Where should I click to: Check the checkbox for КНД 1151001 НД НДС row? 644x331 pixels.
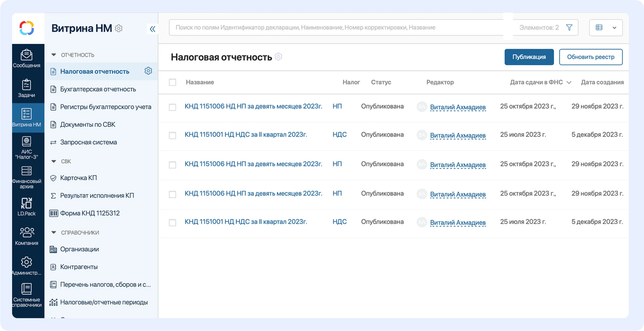pyautogui.click(x=173, y=135)
